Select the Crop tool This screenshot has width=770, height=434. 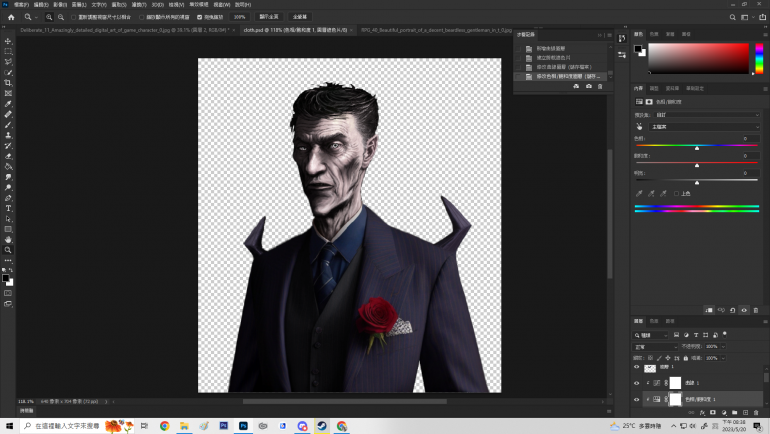(8, 83)
